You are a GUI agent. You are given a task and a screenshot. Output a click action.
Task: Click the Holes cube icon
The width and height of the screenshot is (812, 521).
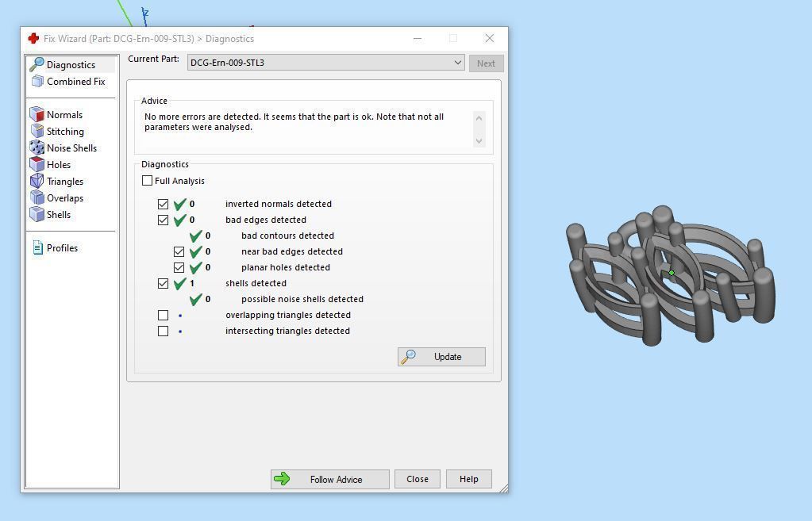[37, 164]
